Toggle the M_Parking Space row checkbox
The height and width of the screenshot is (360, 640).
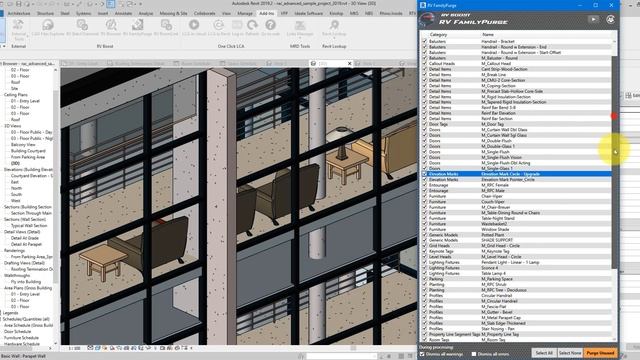click(424, 279)
